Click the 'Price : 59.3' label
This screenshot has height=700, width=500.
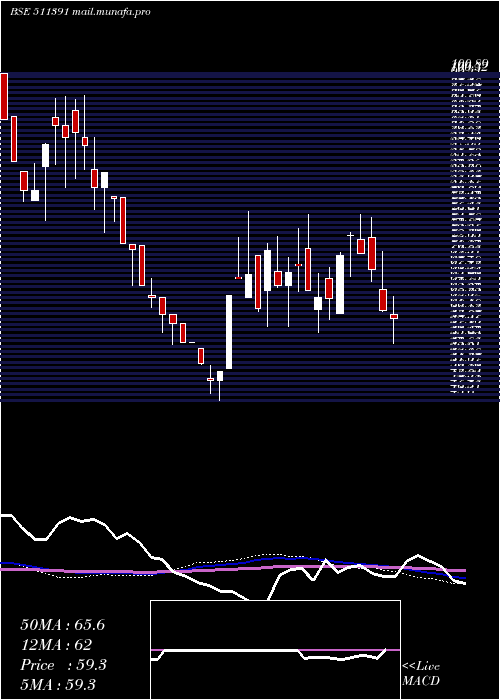click(x=63, y=665)
